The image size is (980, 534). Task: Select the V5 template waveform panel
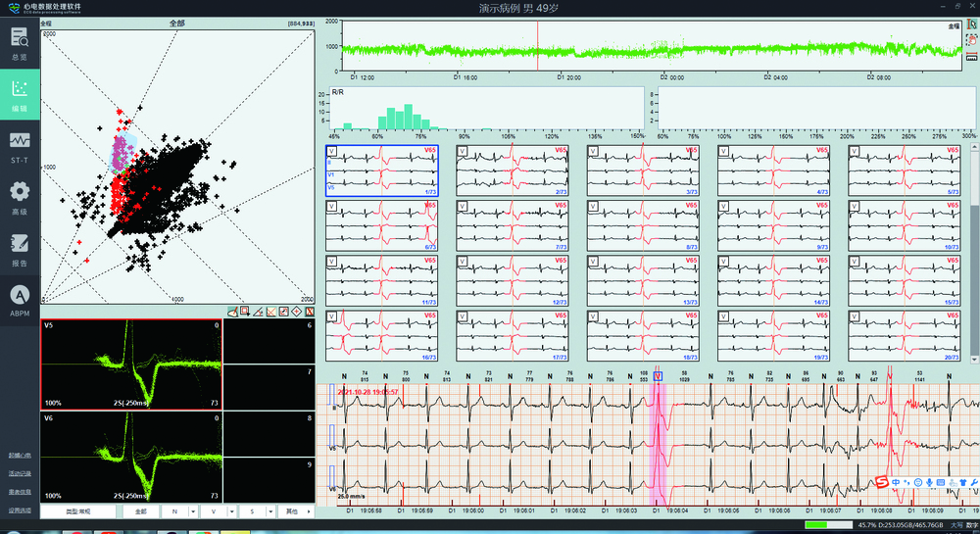tap(131, 364)
